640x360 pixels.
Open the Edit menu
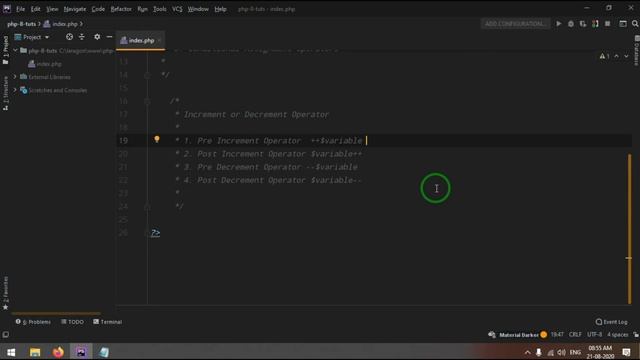pos(36,9)
